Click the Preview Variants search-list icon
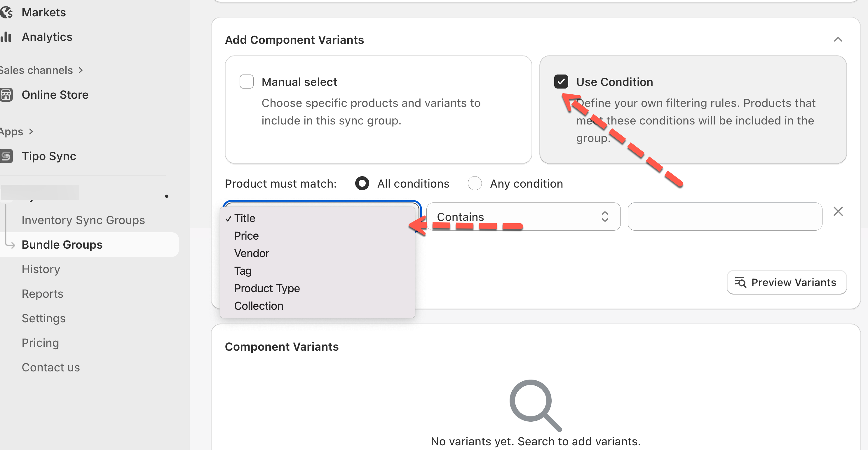The image size is (868, 450). 740,282
